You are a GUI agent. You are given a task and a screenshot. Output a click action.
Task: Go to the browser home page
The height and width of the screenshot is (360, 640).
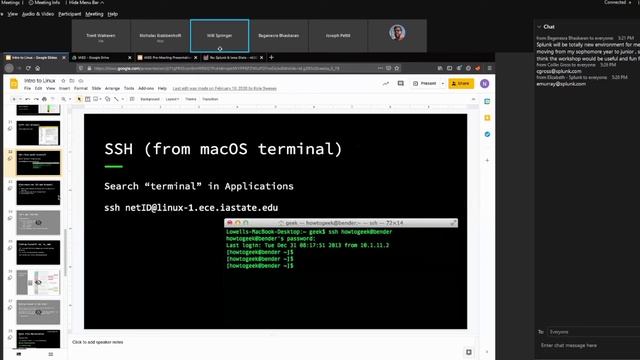pyautogui.click(x=38, y=68)
